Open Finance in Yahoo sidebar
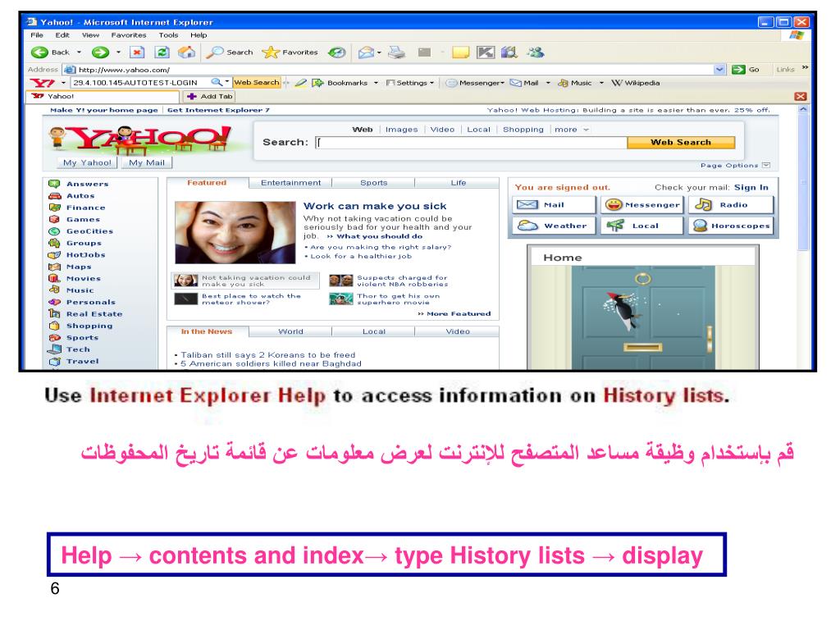Image resolution: width=840 pixels, height=630 pixels. point(85,208)
